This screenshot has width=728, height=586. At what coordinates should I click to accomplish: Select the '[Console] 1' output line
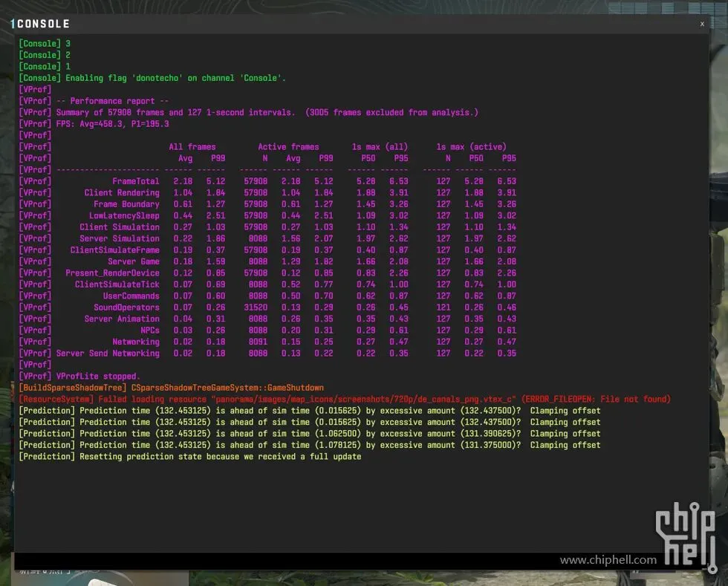(45, 66)
